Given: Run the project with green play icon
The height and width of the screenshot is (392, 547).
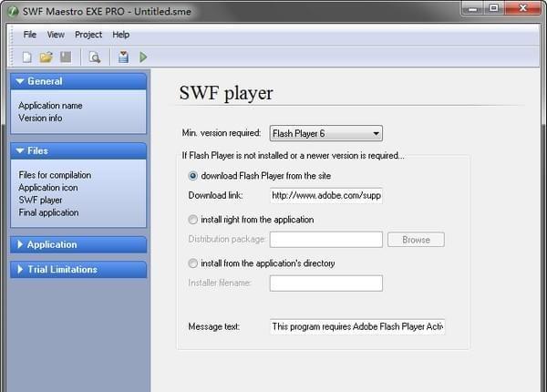Looking at the screenshot, I should click(143, 57).
